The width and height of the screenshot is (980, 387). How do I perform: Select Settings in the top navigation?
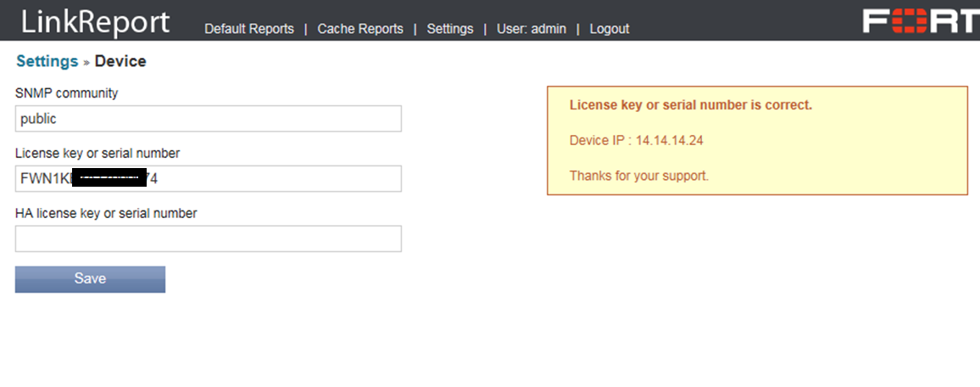[x=450, y=29]
